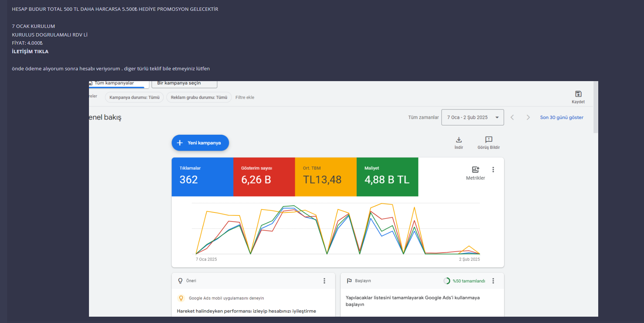Click the İLETİŞİM TIKLA link

coord(30,51)
